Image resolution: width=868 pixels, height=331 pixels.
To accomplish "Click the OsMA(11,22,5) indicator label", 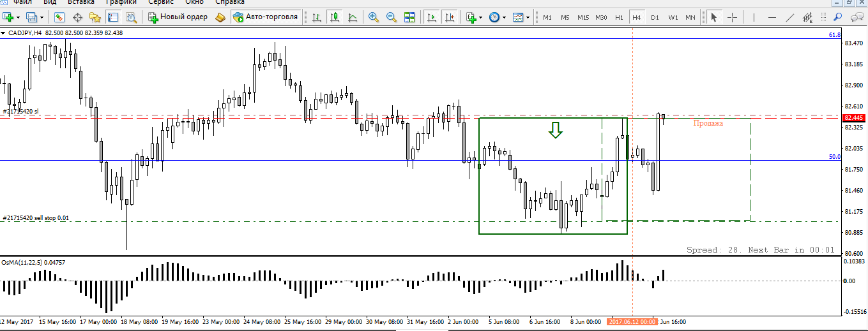I will (x=34, y=262).
